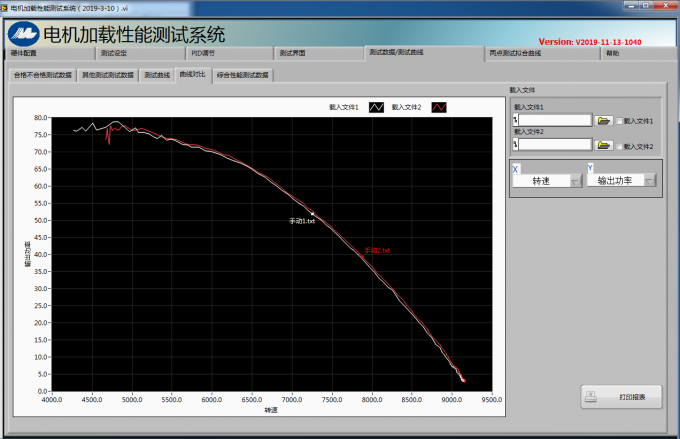This screenshot has width=680, height=439.
Task: Enable the 载入文件2 checkbox
Action: click(x=619, y=147)
